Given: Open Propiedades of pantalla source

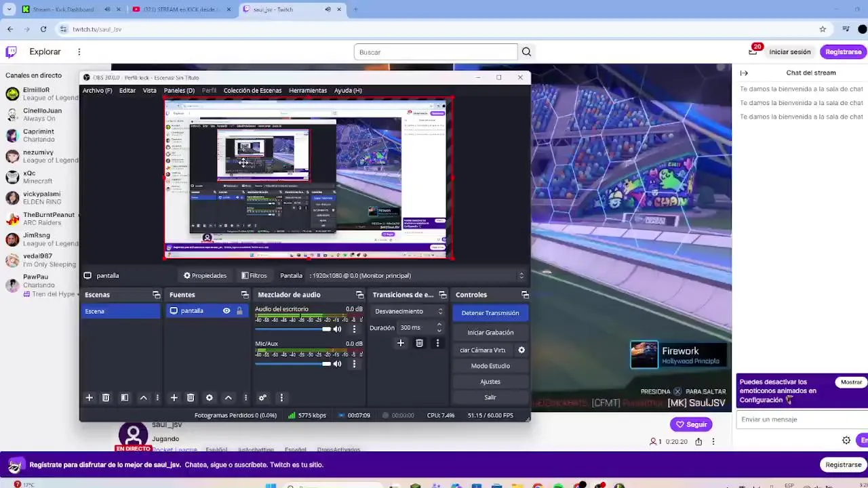Looking at the screenshot, I should tap(205, 276).
